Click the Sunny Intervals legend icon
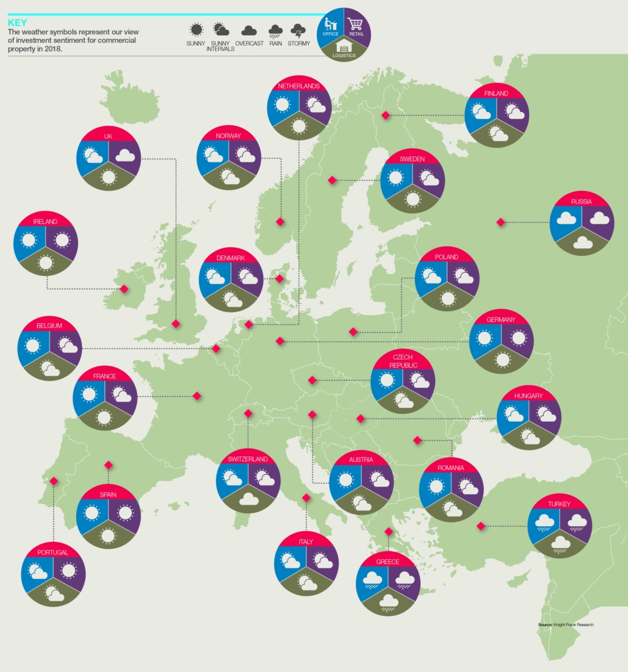This screenshot has width=628, height=672. click(x=220, y=30)
